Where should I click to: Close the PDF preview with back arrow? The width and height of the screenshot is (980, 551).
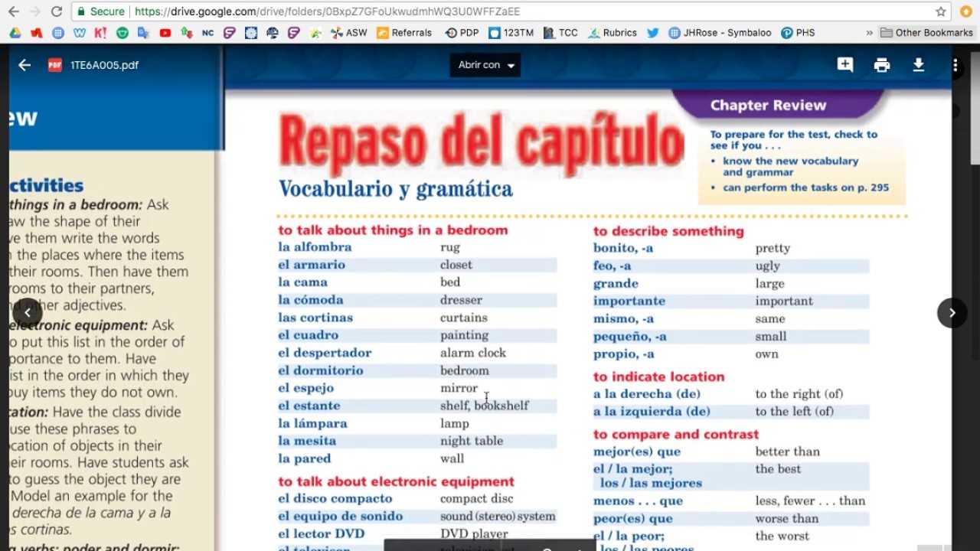(x=24, y=65)
